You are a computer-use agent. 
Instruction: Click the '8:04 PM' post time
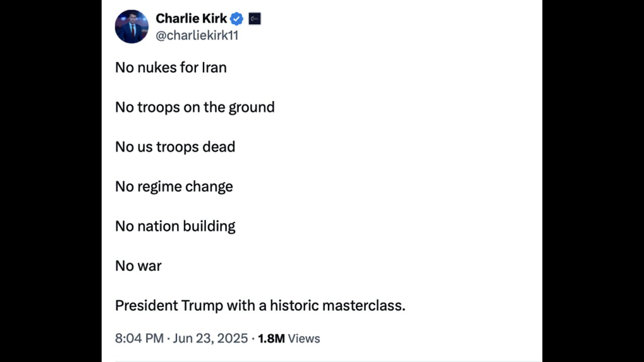pos(139,338)
